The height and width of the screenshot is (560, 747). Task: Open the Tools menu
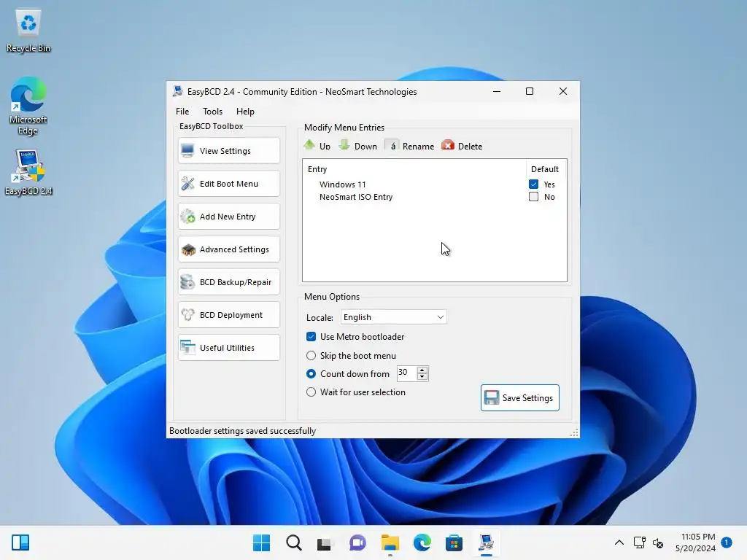212,112
